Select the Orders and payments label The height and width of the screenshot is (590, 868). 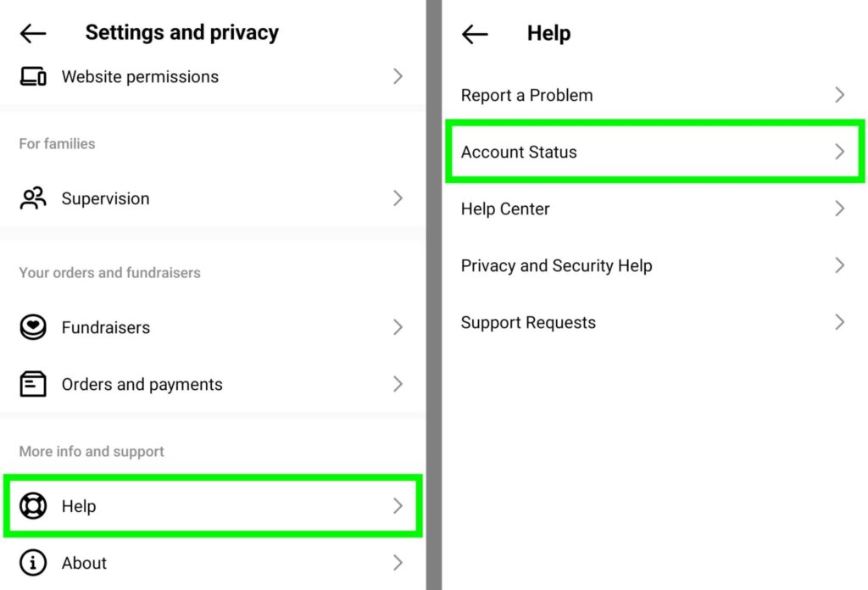click(x=142, y=385)
